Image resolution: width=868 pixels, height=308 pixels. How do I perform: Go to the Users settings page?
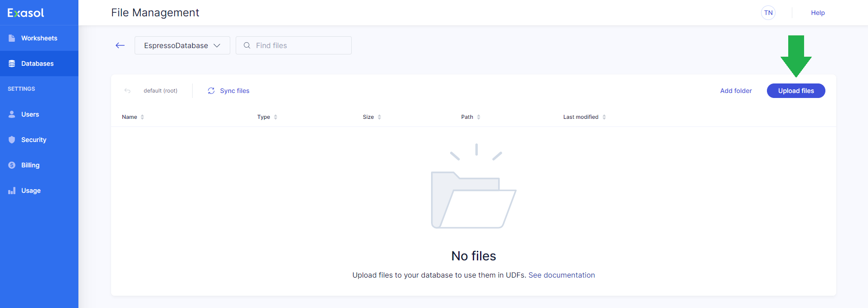[x=30, y=114]
